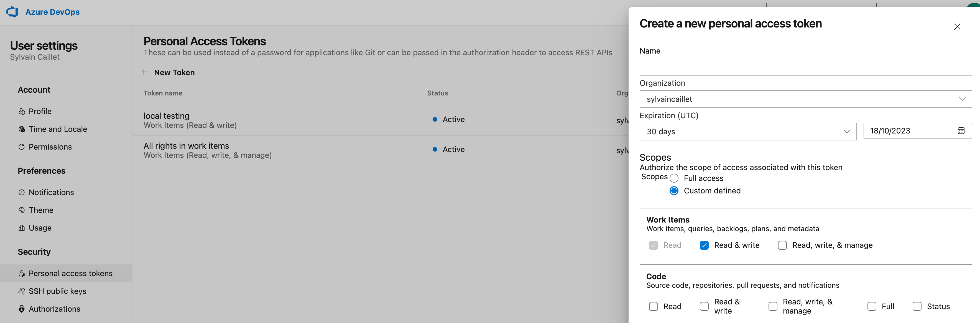Screen dimensions: 980x323
Task: Click the Profile icon in sidebar
Action: [22, 112]
